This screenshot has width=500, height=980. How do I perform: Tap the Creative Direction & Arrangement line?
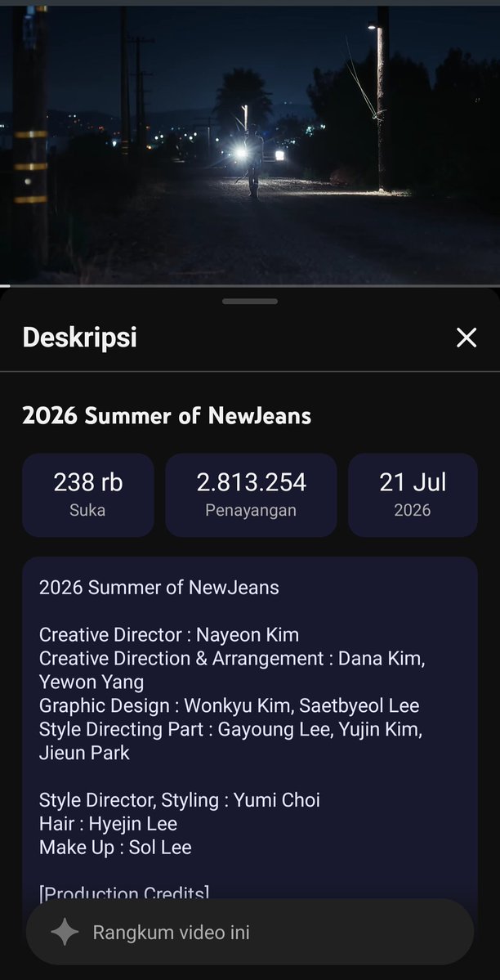tap(232, 670)
